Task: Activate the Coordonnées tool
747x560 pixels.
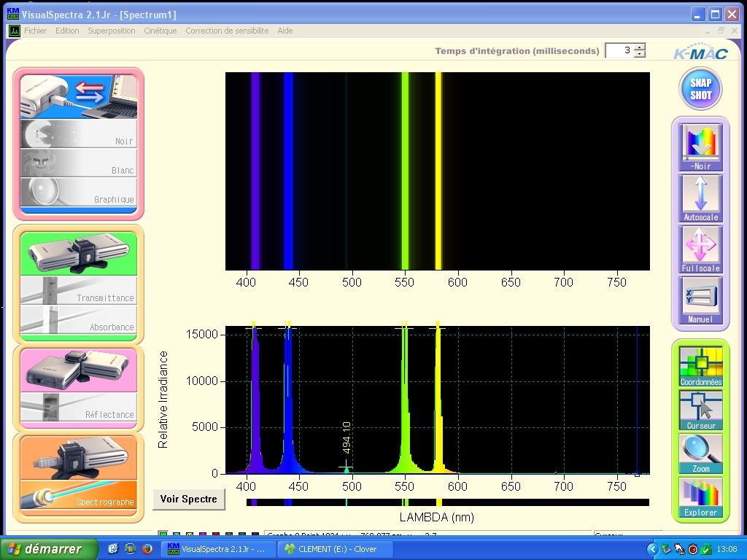Action: pyautogui.click(x=701, y=367)
